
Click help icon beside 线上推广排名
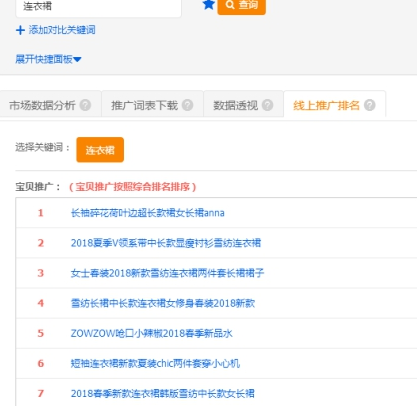[x=369, y=105]
